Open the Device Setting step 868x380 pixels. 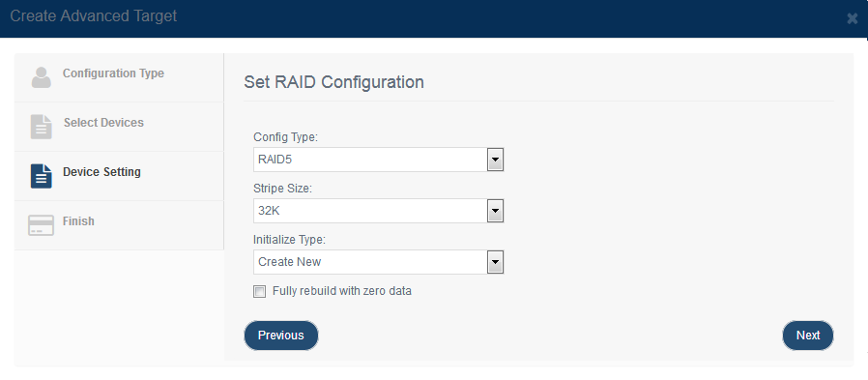pyautogui.click(x=119, y=176)
